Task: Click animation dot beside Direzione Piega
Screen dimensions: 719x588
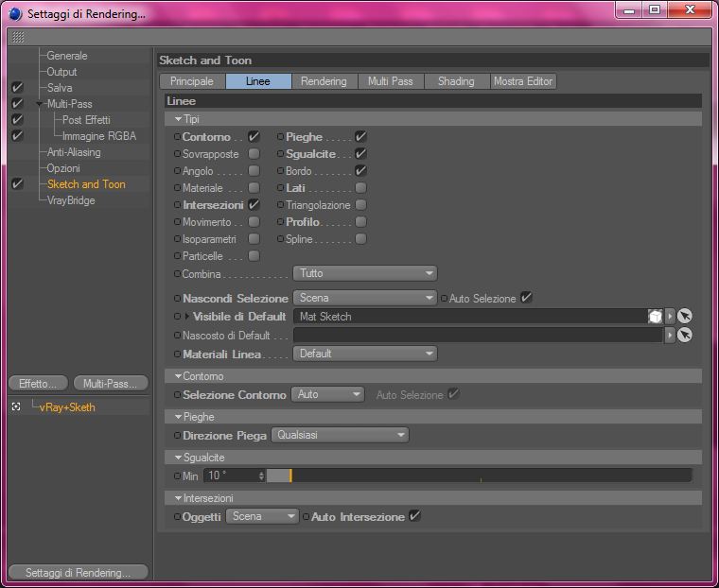Action: tap(178, 436)
